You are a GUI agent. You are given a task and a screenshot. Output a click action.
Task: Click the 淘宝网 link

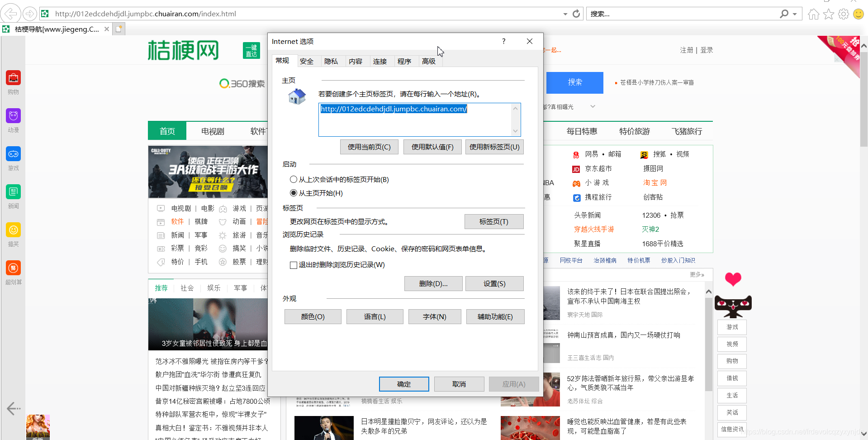(655, 183)
